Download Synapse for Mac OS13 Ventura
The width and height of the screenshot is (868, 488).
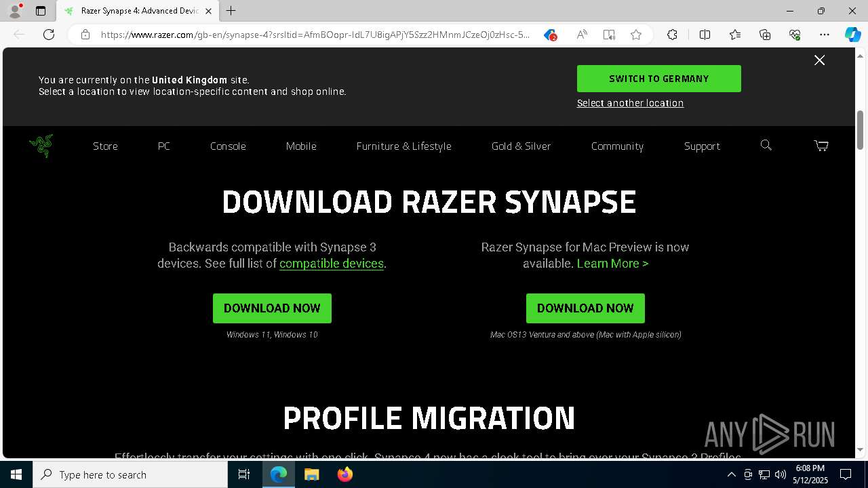[x=585, y=308]
